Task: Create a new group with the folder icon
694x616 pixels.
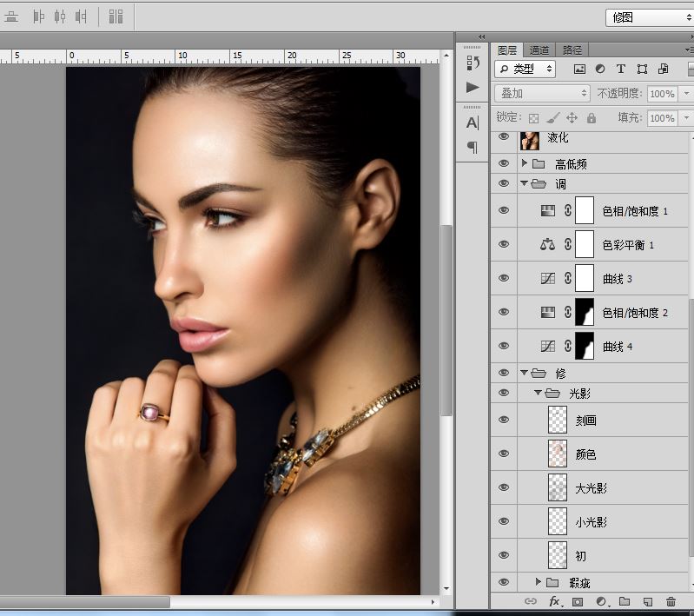Action: (x=624, y=601)
